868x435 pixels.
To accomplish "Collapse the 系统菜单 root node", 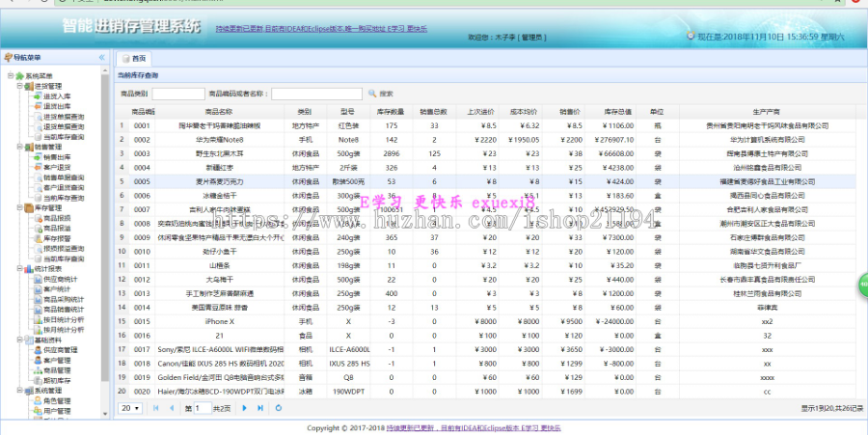I will tap(11, 76).
